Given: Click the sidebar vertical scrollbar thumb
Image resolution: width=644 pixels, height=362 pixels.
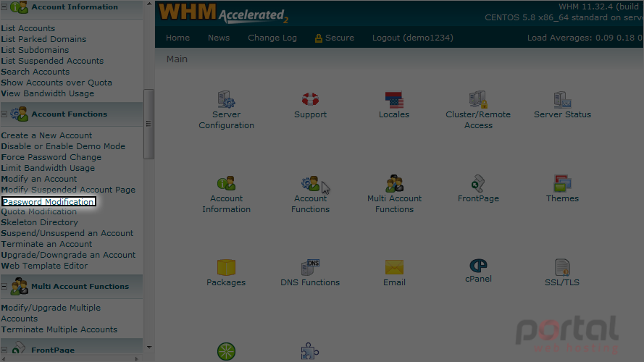Looking at the screenshot, I should point(149,124).
